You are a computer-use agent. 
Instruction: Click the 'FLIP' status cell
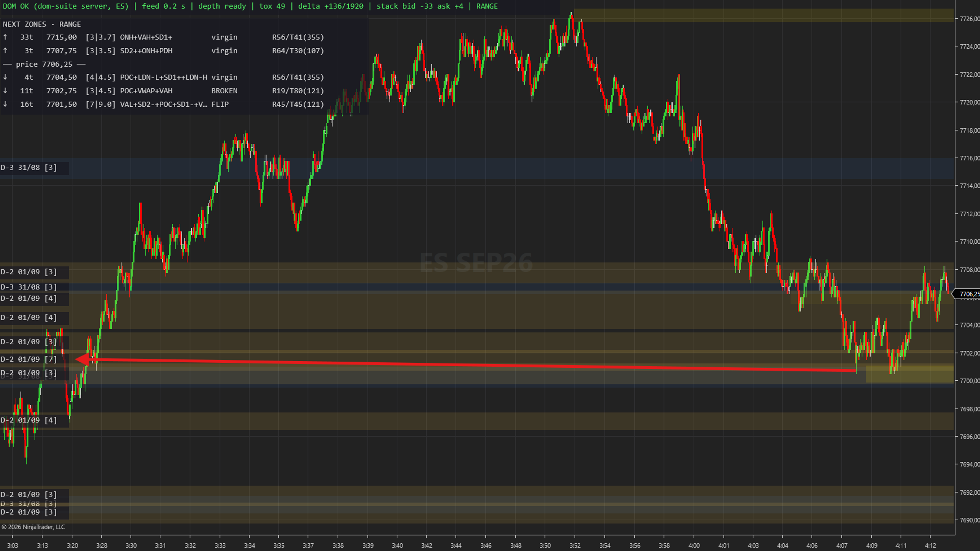tap(220, 104)
